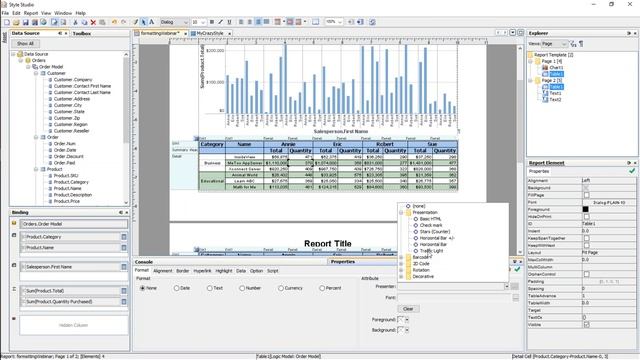The height and width of the screenshot is (360, 640).
Task: Click the Background color picker in Console
Action: [x=403, y=330]
